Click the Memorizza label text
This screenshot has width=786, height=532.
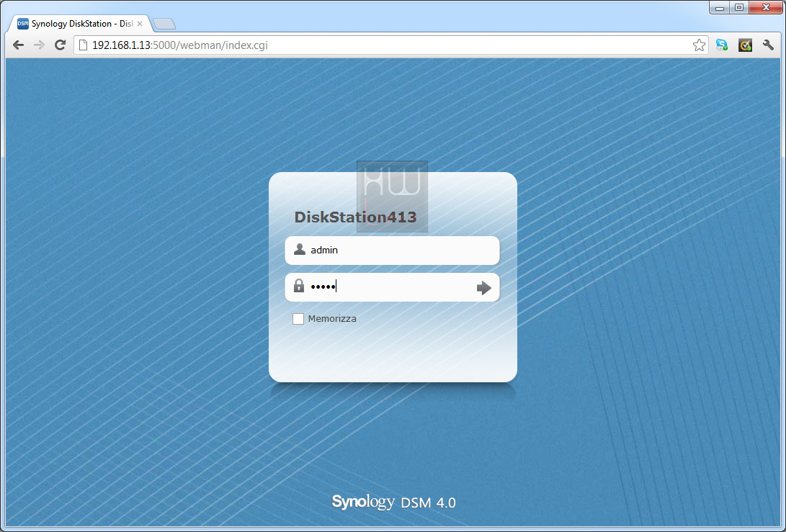(x=332, y=319)
